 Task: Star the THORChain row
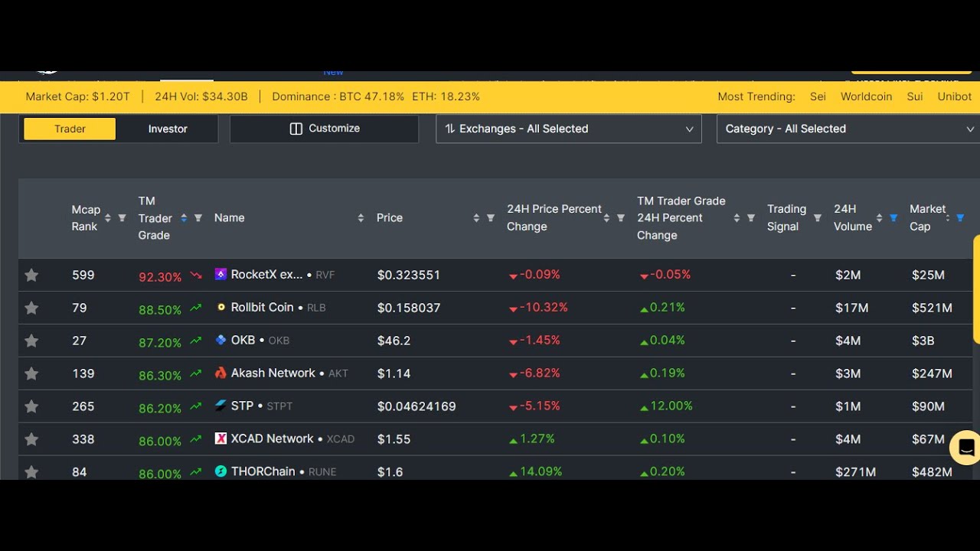point(31,472)
